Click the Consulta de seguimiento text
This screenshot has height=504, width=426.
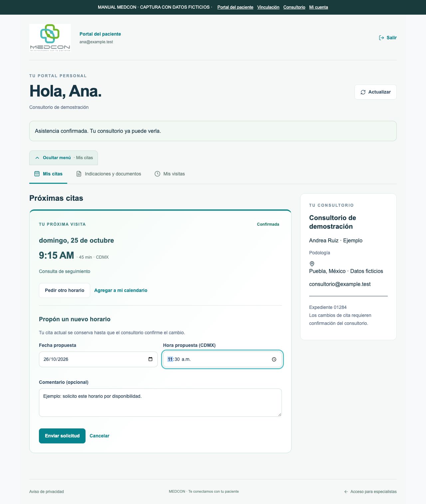tap(65, 271)
